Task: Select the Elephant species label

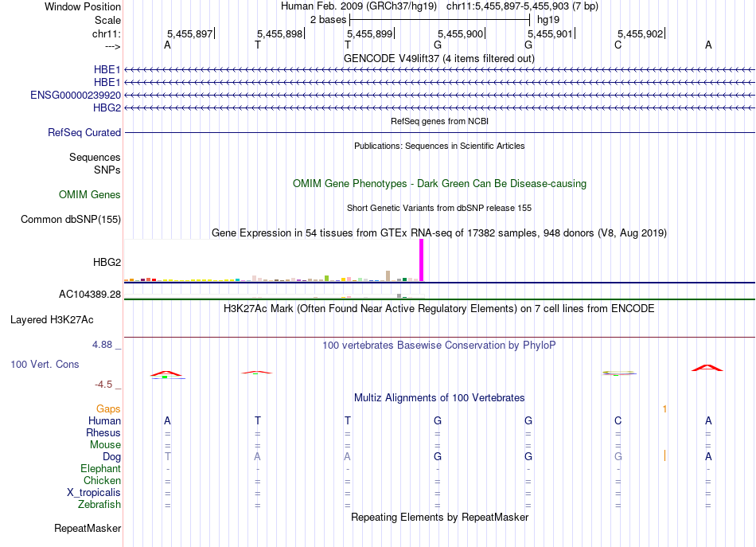Action: [100, 468]
